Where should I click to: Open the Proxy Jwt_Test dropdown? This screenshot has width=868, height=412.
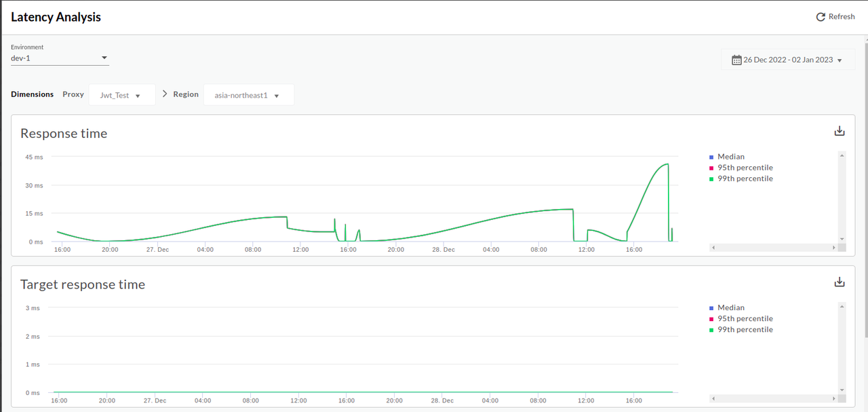[x=122, y=95]
